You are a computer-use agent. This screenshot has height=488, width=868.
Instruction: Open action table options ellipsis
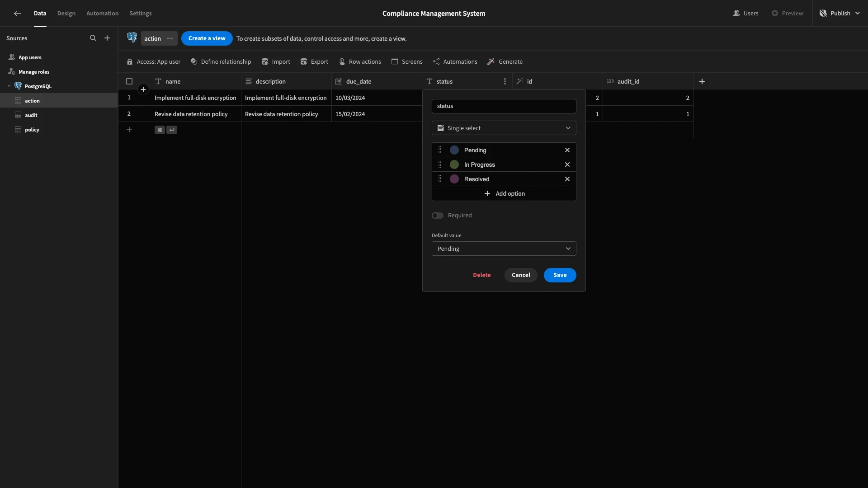[170, 38]
